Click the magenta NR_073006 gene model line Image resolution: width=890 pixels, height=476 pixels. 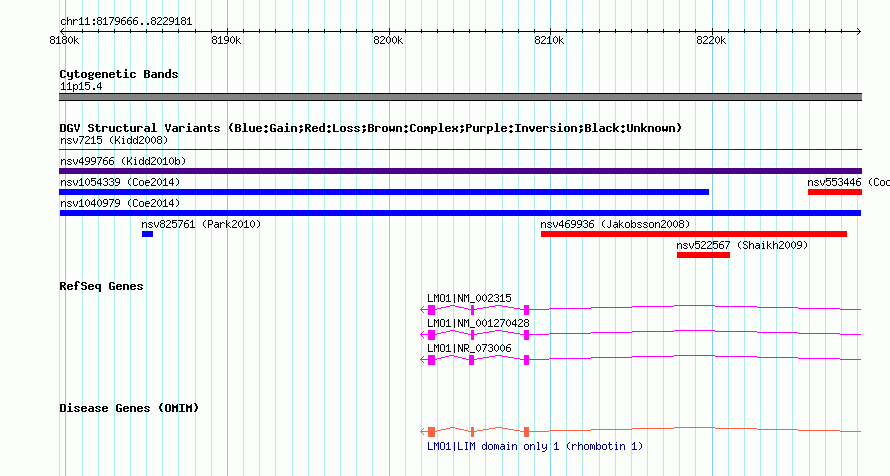pyautogui.click(x=640, y=359)
